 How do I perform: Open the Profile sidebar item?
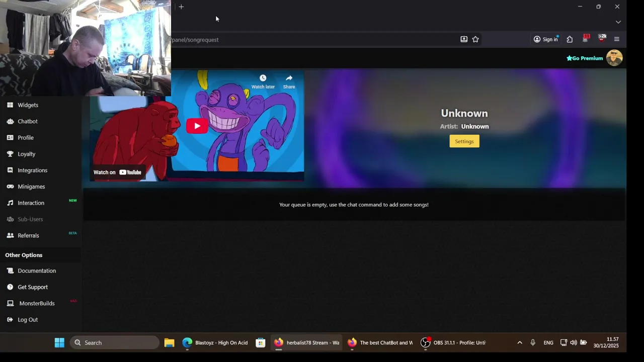(x=26, y=138)
